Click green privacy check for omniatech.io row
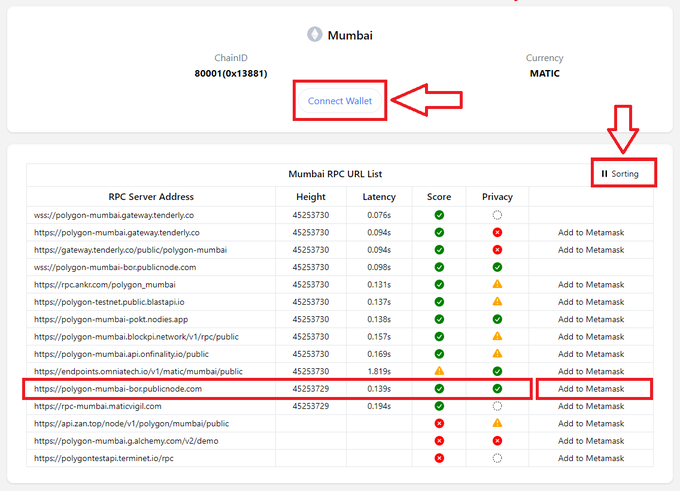This screenshot has width=680, height=491. (x=497, y=371)
